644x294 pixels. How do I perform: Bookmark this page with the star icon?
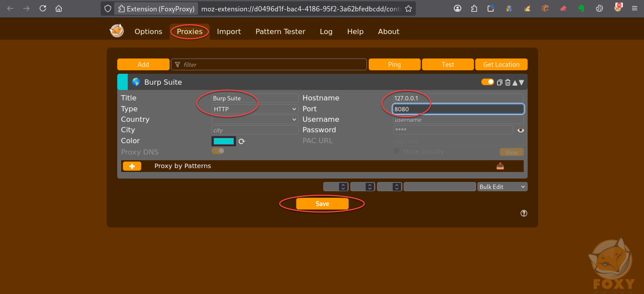tap(408, 9)
